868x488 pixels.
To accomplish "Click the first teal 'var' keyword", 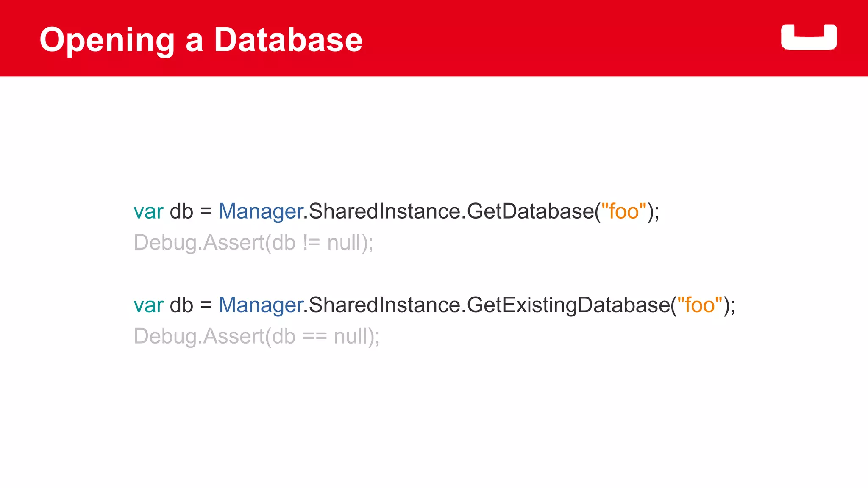I will point(148,211).
